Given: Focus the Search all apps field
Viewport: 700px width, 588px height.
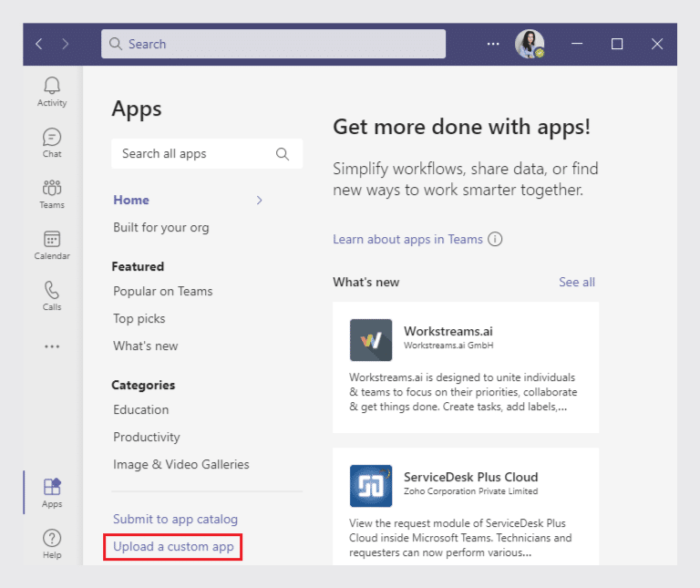Looking at the screenshot, I should coord(207,153).
